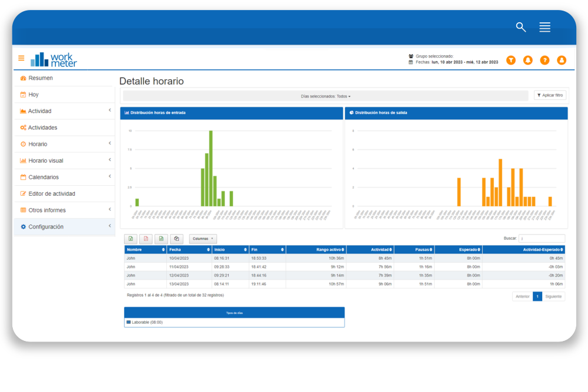Go to Siguiente page of results

click(x=553, y=296)
